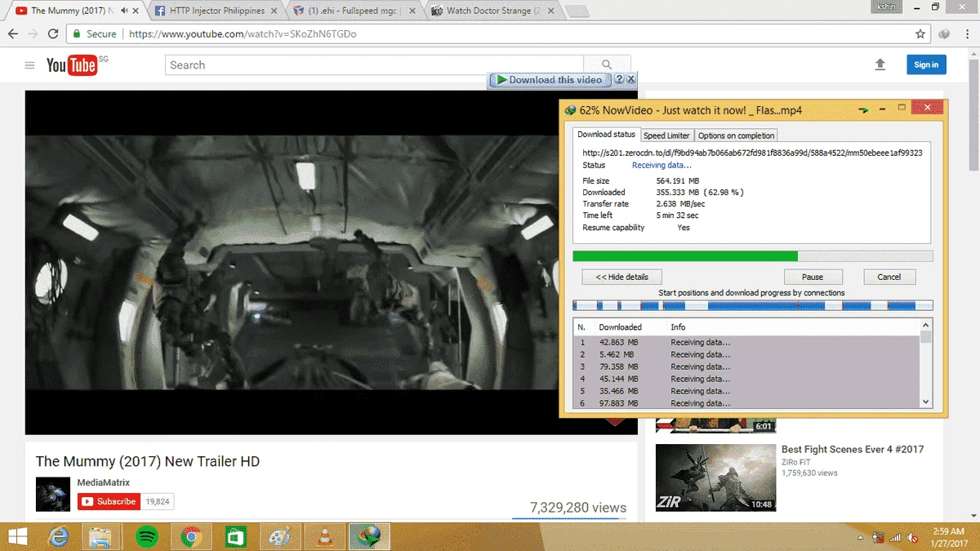Show hidden system tray icons arrow

pos(862,537)
